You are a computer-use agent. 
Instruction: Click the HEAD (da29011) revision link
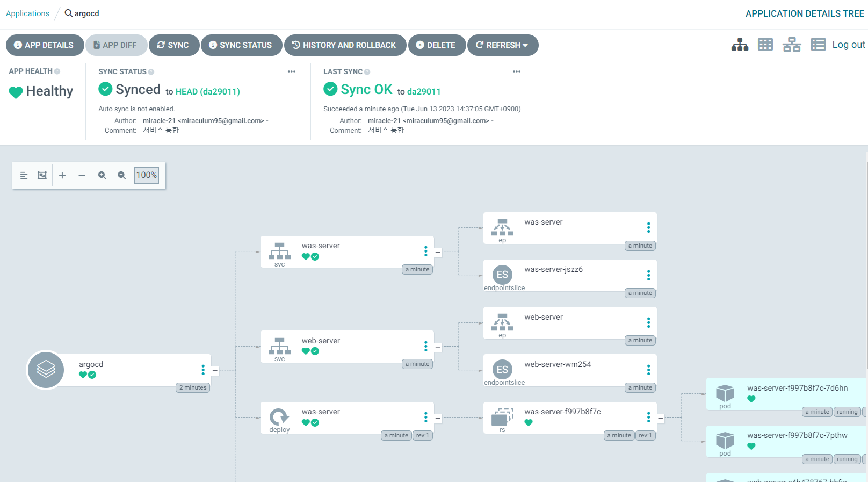[x=208, y=92]
